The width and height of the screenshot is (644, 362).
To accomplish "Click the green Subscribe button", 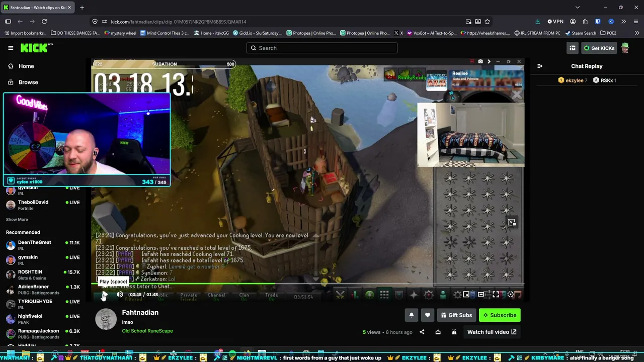I will point(500,315).
